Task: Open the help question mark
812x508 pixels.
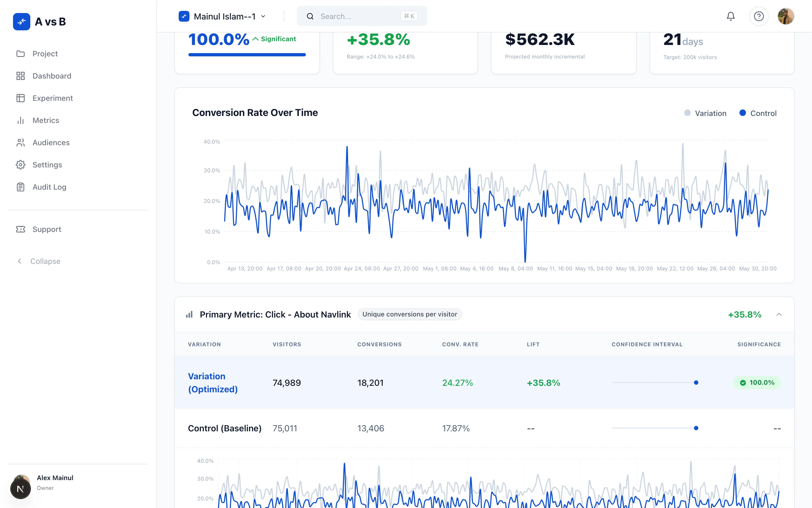Action: tap(759, 16)
